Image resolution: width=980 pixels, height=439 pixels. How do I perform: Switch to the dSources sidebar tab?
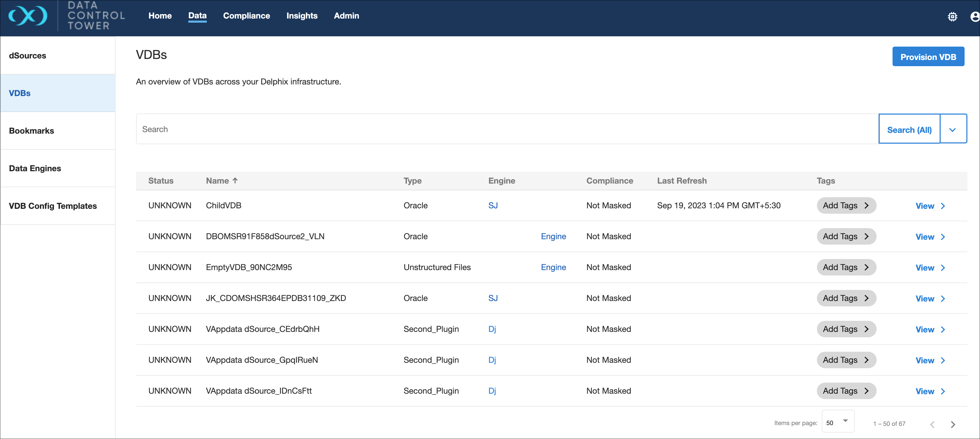coord(27,56)
